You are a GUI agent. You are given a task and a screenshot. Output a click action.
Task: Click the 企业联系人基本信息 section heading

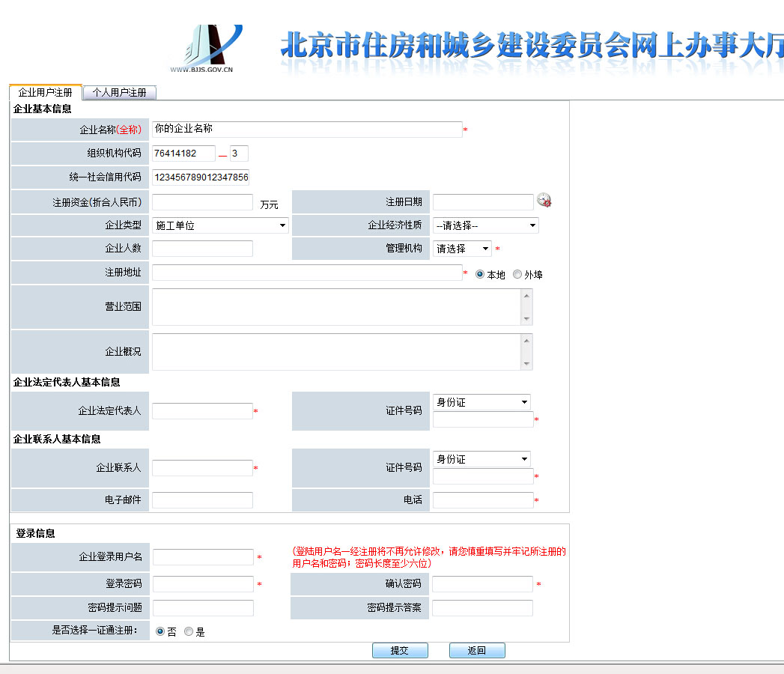[x=56, y=440]
